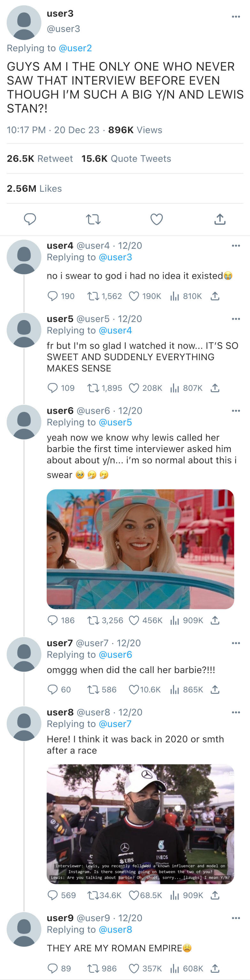View analytics on user7's tweet
The width and height of the screenshot is (250, 980).
coord(174,690)
